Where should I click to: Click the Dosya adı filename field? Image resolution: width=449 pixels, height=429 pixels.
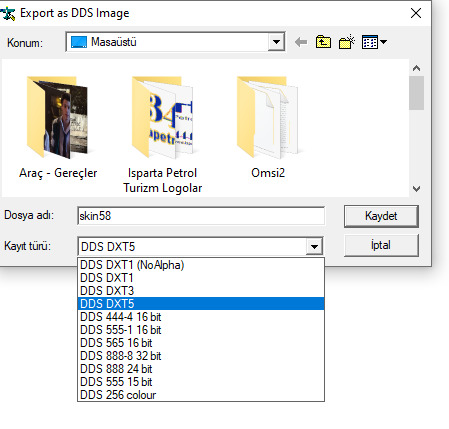(x=201, y=216)
